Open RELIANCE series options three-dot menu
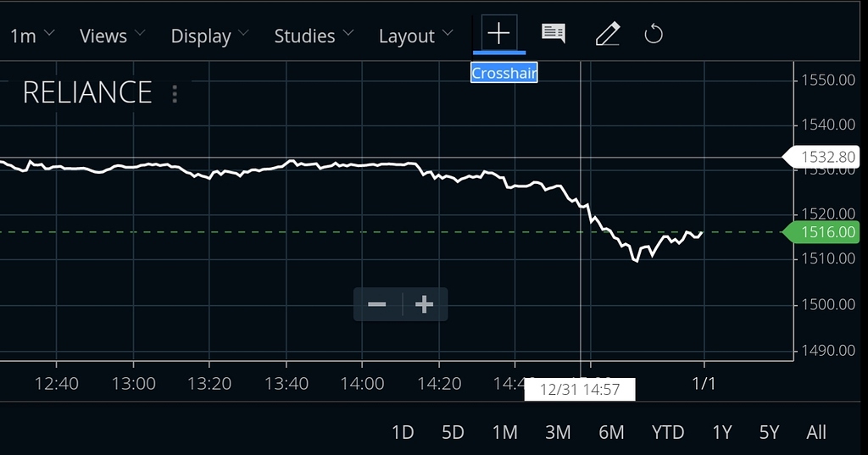 pyautogui.click(x=175, y=93)
